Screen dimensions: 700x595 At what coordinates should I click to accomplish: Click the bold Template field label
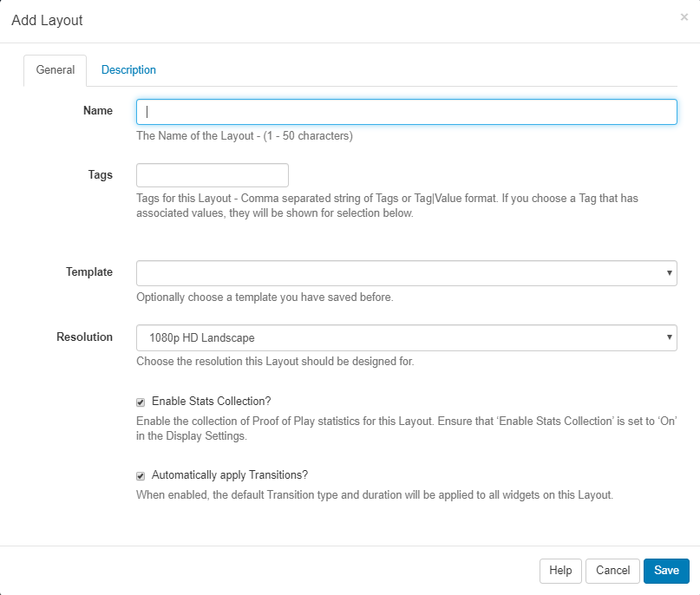pyautogui.click(x=89, y=272)
